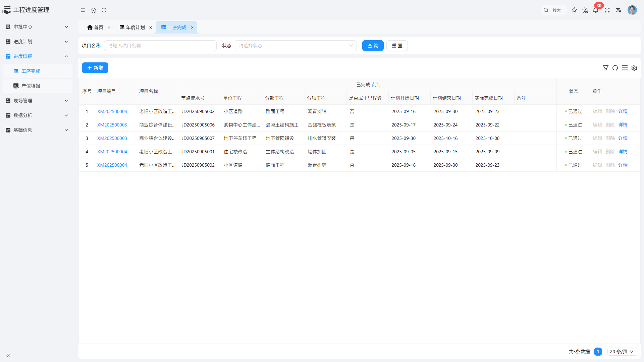Image resolution: width=644 pixels, height=362 pixels.
Task: Toggle the sidebar menu with the hamburger icon
Action: 83,10
